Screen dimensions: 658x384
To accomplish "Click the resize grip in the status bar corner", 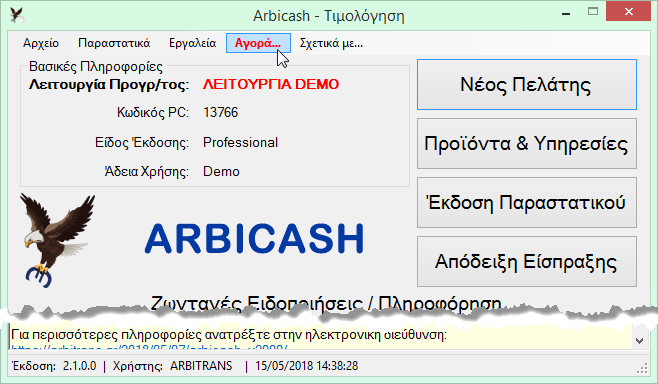I will [x=642, y=368].
